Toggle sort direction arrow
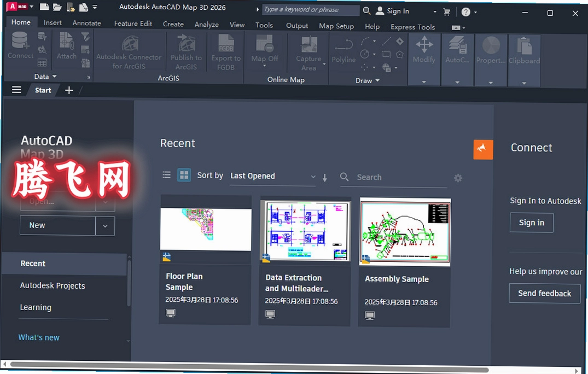Viewport: 588px width, 374px height. (325, 178)
